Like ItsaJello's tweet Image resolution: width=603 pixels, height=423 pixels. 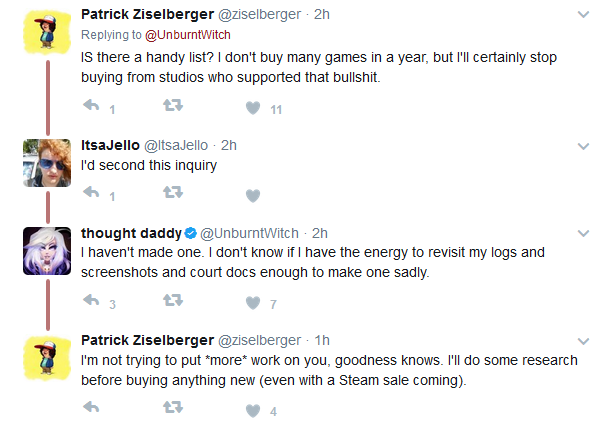253,195
